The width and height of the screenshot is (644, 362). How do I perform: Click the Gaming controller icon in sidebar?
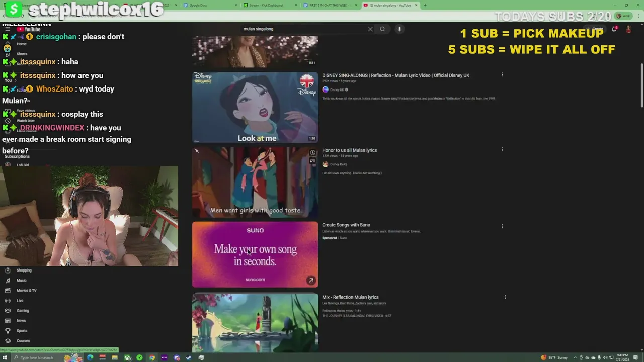tap(8, 310)
